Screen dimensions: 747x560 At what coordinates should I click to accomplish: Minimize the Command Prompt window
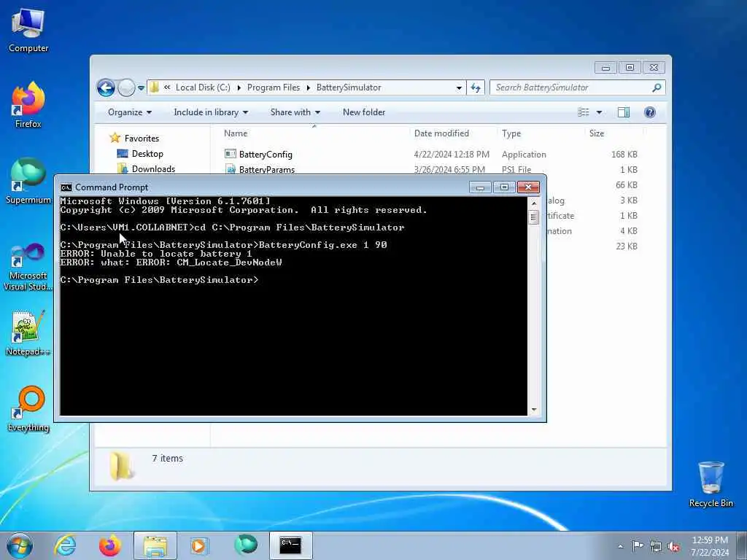click(480, 187)
